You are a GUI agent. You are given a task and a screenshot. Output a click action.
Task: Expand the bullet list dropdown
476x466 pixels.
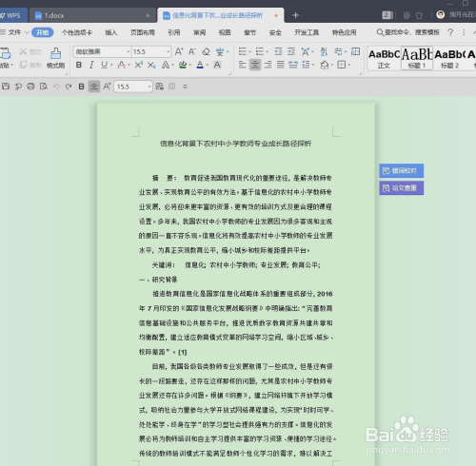click(x=250, y=51)
